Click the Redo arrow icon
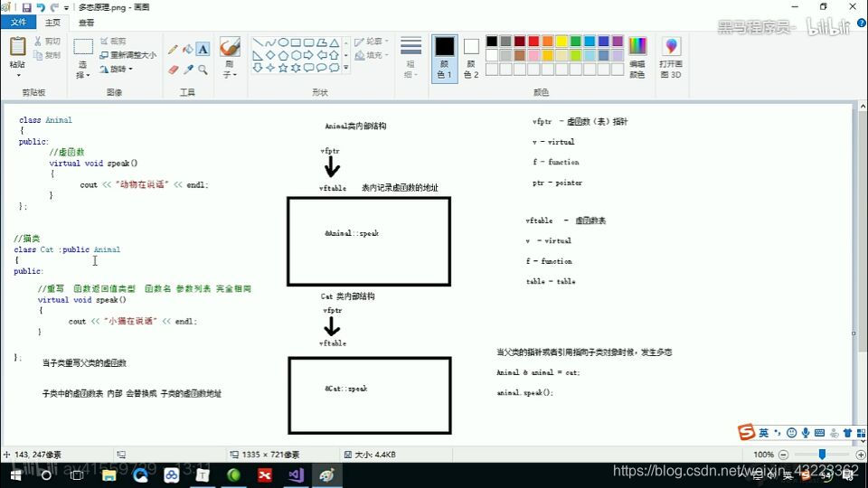Viewport: 868px width, 488px height. pos(54,7)
